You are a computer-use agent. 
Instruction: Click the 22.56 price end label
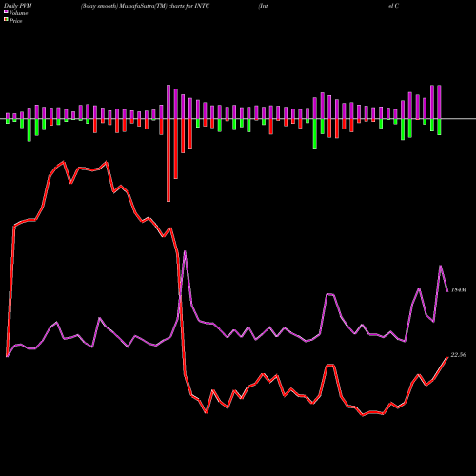tap(459, 355)
